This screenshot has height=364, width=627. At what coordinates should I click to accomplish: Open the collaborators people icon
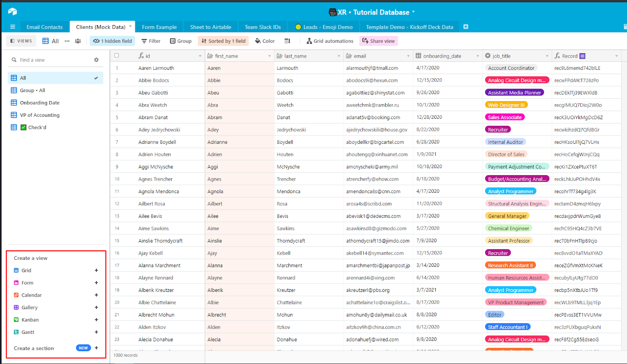coord(78,41)
